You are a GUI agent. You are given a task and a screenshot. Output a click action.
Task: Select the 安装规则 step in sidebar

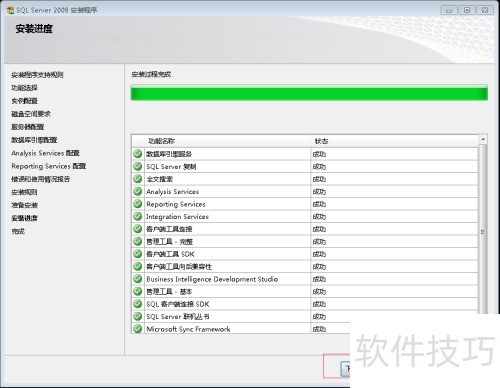(x=24, y=192)
